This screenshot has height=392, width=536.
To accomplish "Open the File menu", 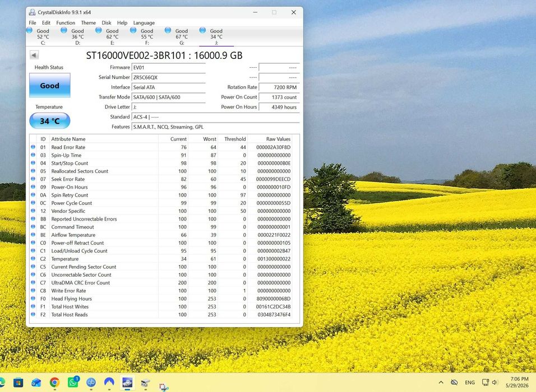I will tap(33, 22).
